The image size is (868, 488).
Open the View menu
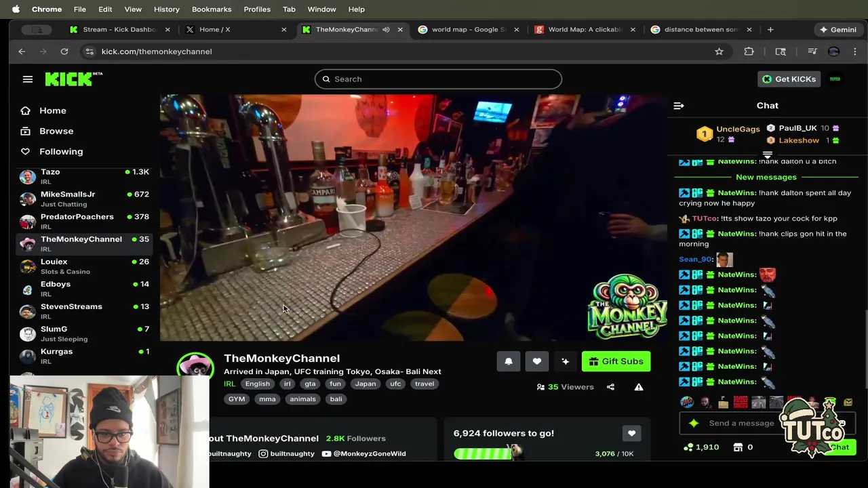[133, 9]
